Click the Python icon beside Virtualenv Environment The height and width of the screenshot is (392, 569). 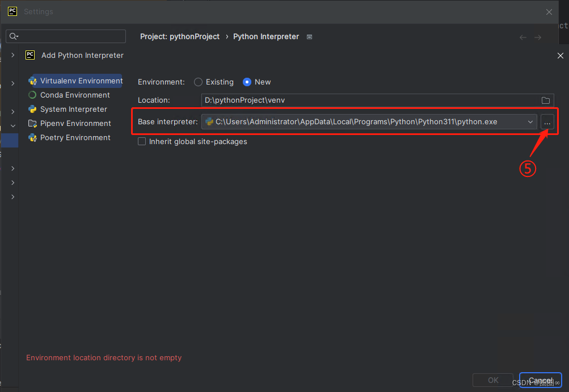(x=33, y=81)
